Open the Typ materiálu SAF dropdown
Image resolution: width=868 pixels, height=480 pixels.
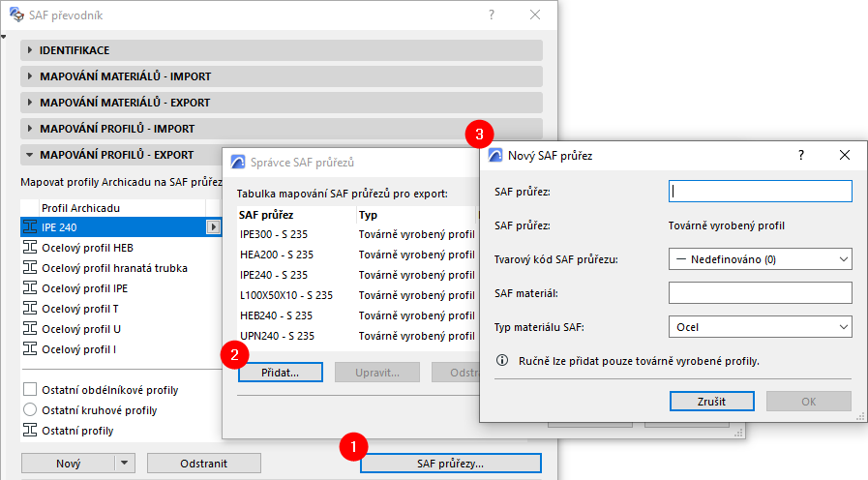(x=760, y=327)
